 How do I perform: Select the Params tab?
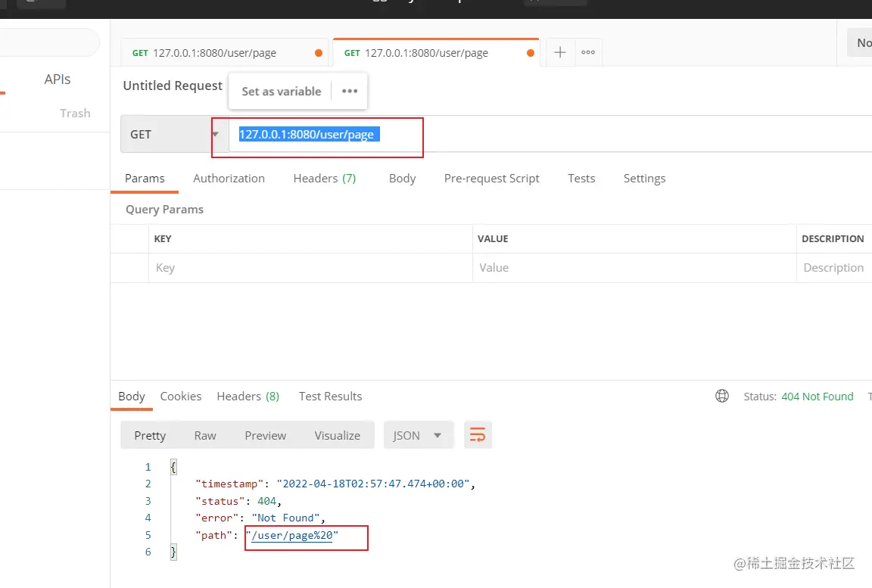145,179
